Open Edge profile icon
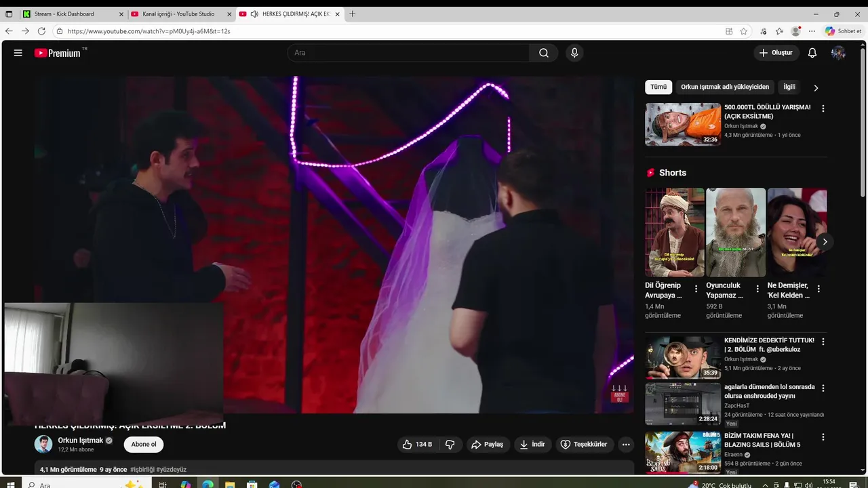 tap(796, 31)
